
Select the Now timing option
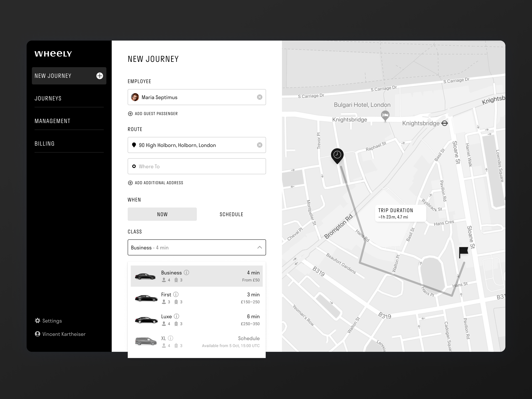point(162,214)
